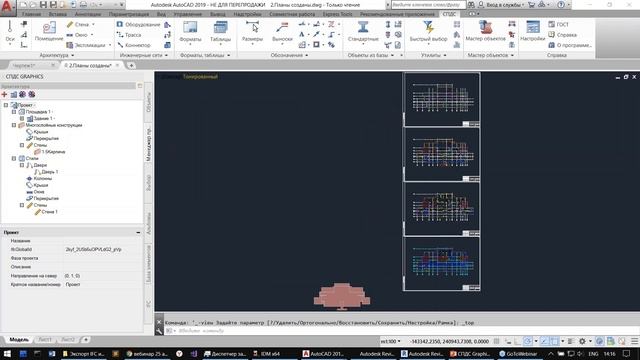Open Windows Start menu
Image resolution: width=640 pixels, height=360 pixels.
click(7, 354)
